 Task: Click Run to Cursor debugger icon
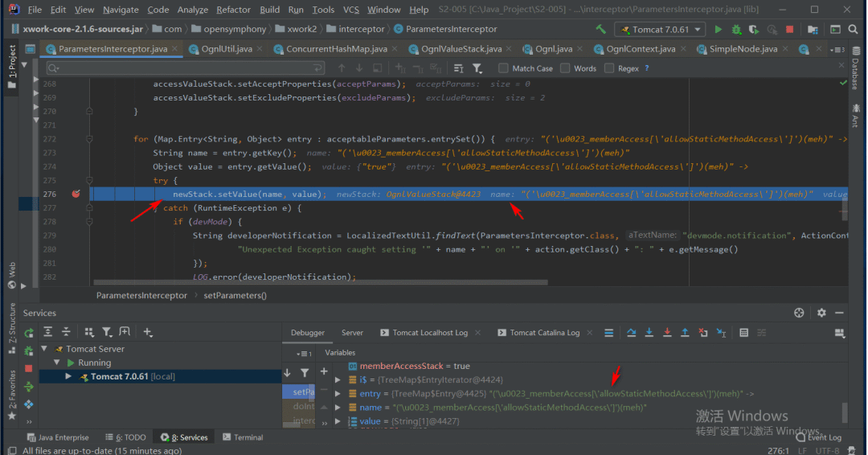pyautogui.click(x=721, y=333)
